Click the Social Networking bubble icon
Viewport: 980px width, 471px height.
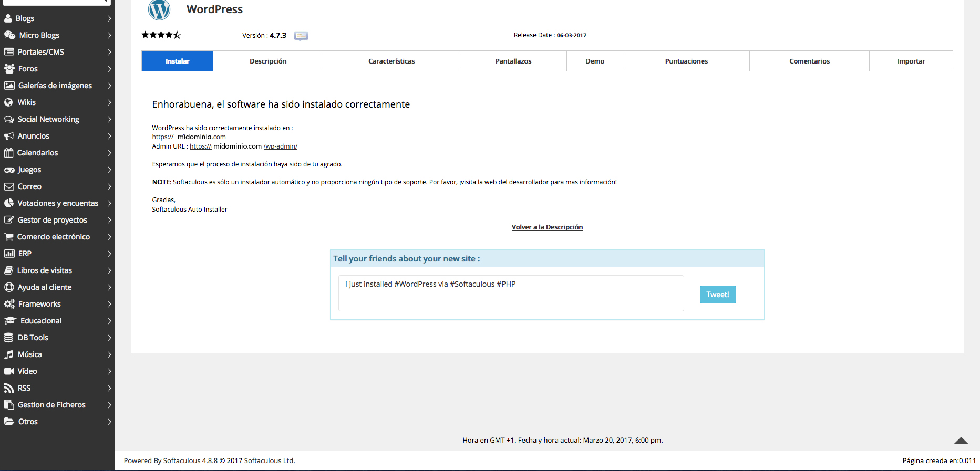pyautogui.click(x=9, y=119)
